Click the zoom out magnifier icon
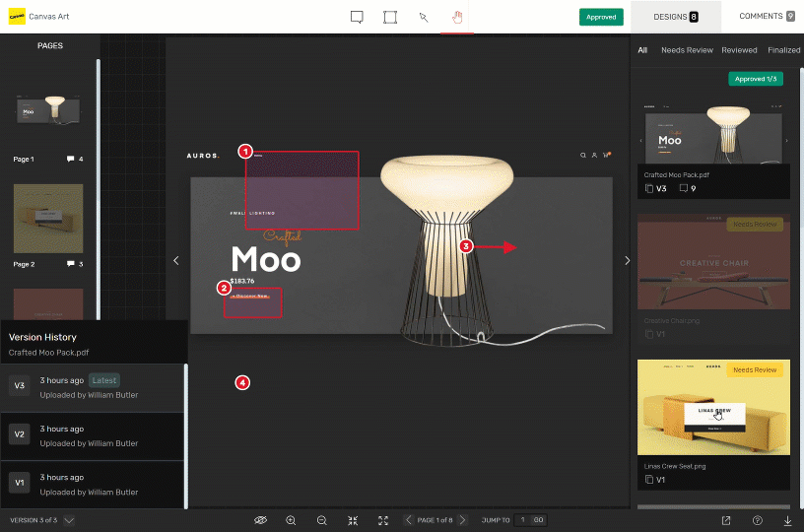 tap(322, 520)
